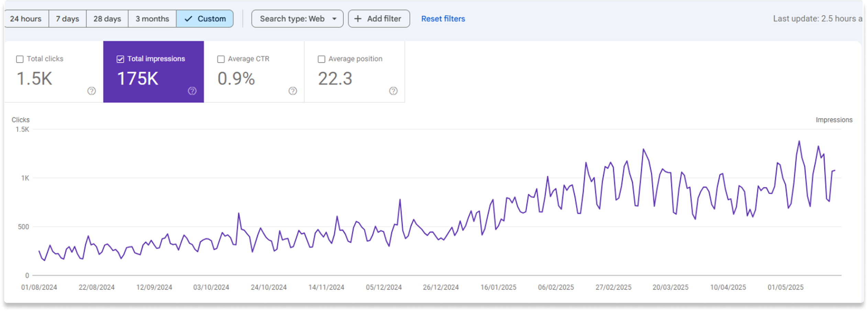Click the Add filter button
Screen dimensions: 868x311
[x=378, y=19]
